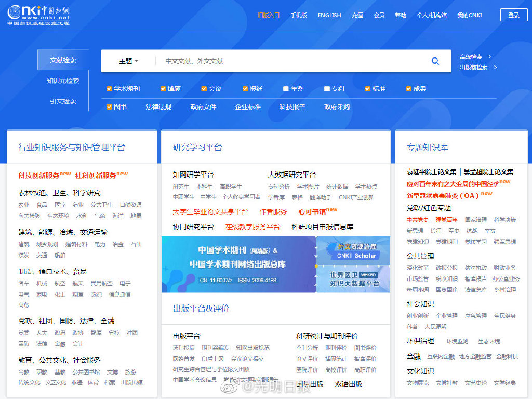Open 大数据研究平台 link
532x399 pixels.
pos(292,175)
